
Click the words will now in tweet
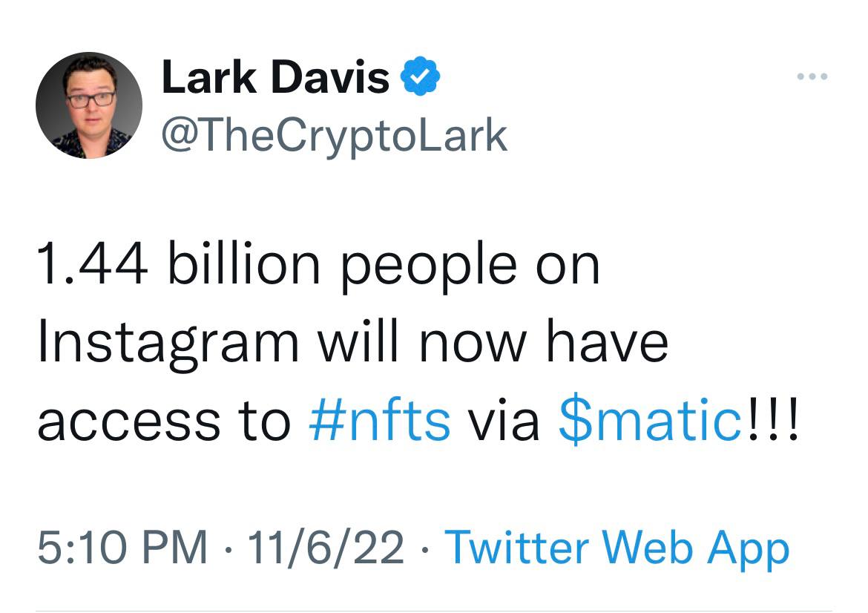tap(422, 341)
